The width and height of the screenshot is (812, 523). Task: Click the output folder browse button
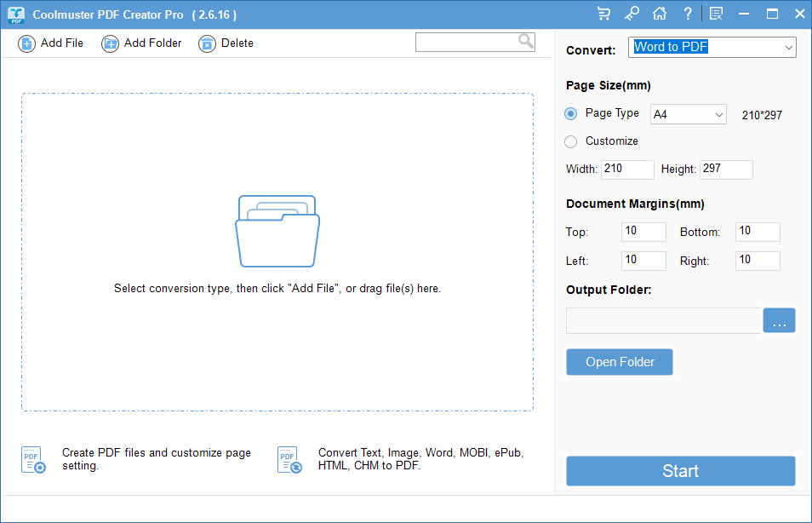tap(779, 320)
